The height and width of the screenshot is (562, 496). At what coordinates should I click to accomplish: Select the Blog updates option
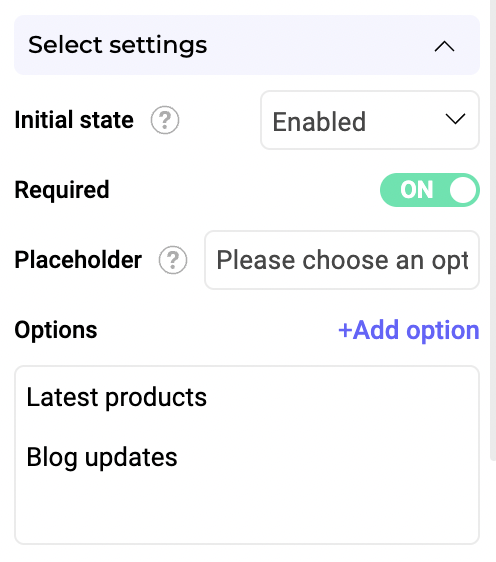pos(102,457)
